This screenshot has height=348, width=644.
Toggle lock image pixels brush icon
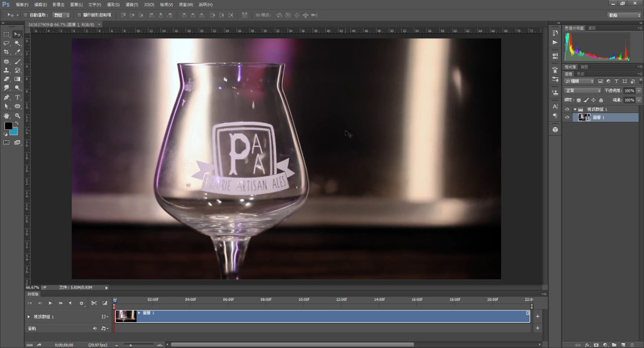586,100
